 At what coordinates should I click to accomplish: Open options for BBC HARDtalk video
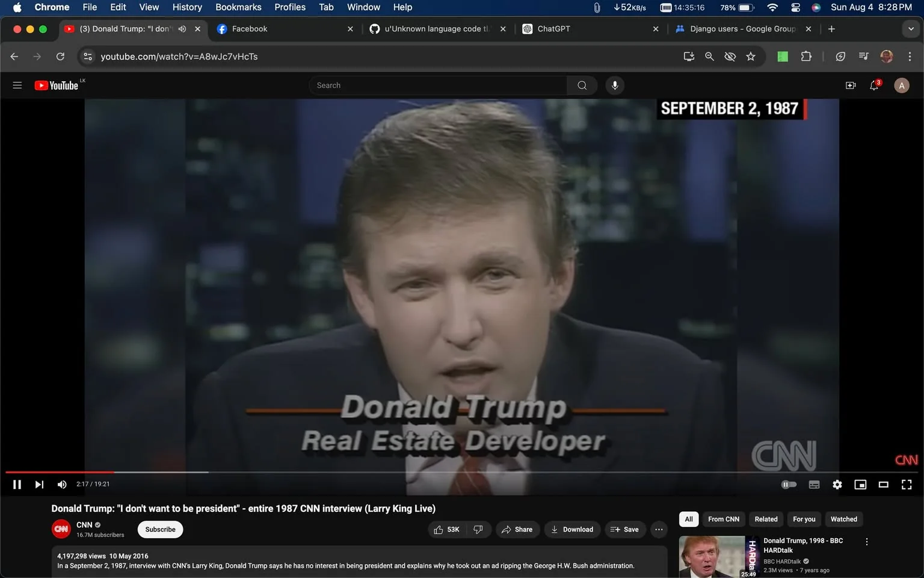click(x=867, y=542)
